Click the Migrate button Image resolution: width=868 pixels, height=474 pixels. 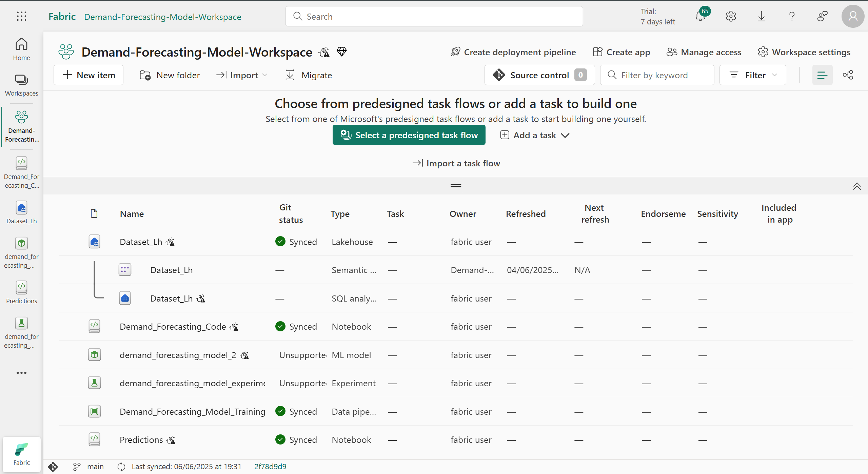308,75
